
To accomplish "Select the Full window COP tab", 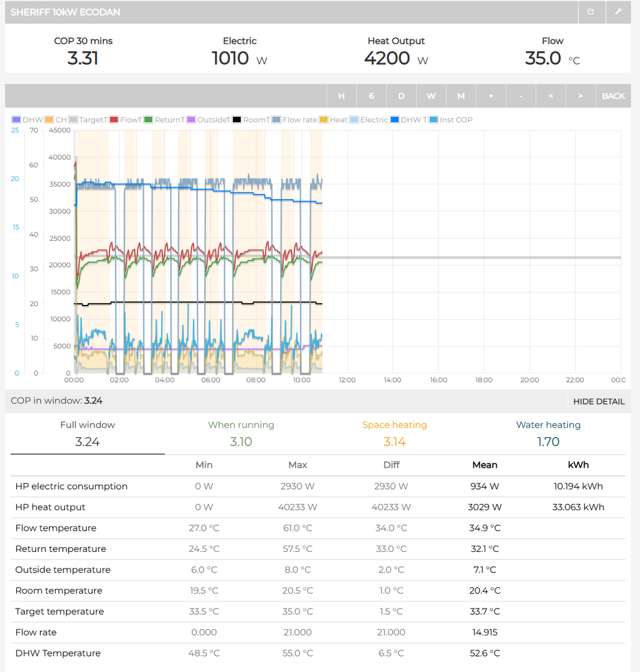I will pyautogui.click(x=87, y=434).
